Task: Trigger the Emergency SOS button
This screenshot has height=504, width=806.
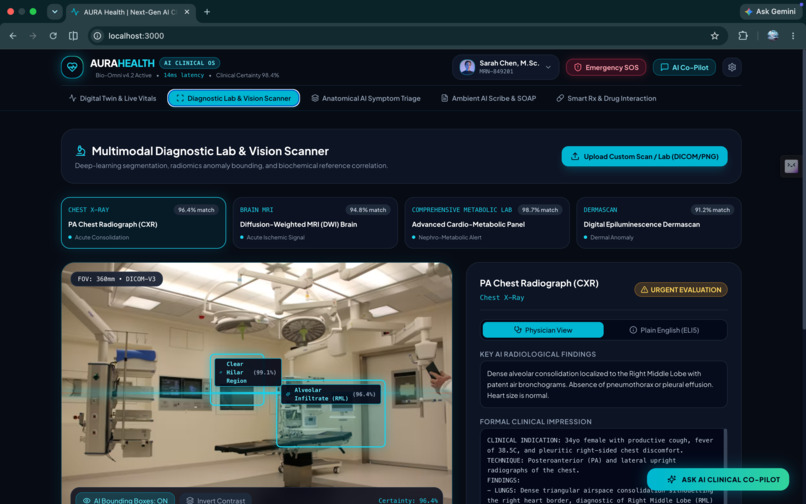Action: (x=606, y=67)
